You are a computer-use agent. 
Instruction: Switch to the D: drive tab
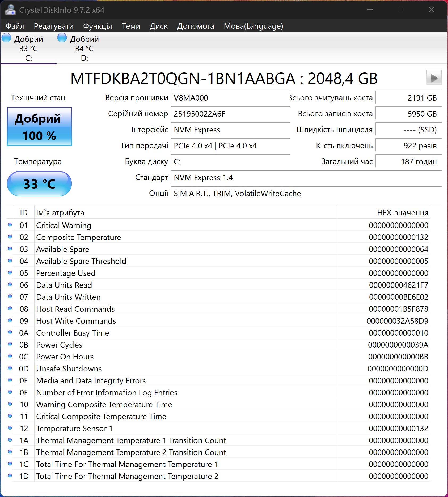pyautogui.click(x=84, y=48)
